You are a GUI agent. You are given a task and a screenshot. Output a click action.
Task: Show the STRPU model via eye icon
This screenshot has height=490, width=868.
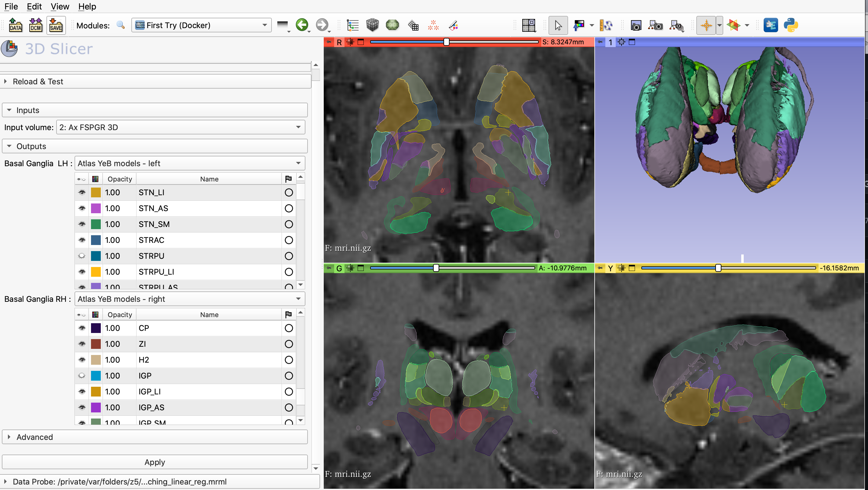[82, 256]
